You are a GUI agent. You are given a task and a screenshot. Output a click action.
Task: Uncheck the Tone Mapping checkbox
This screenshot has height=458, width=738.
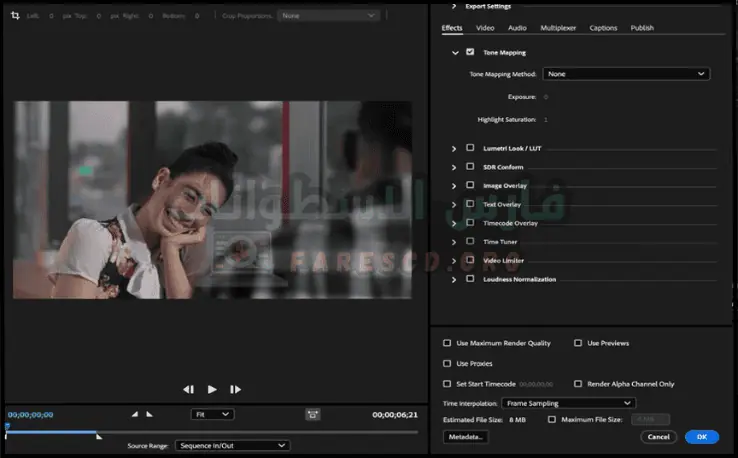tap(470, 52)
